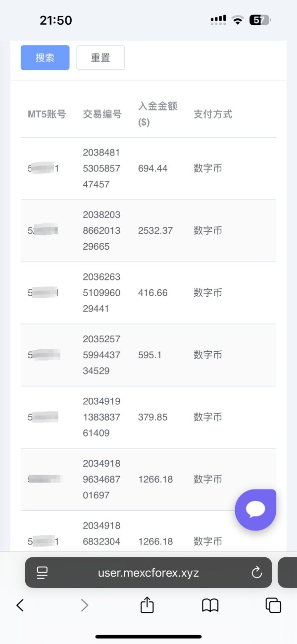Click the blue 搜索 button
Screen dimensions: 297x644
tap(45, 58)
